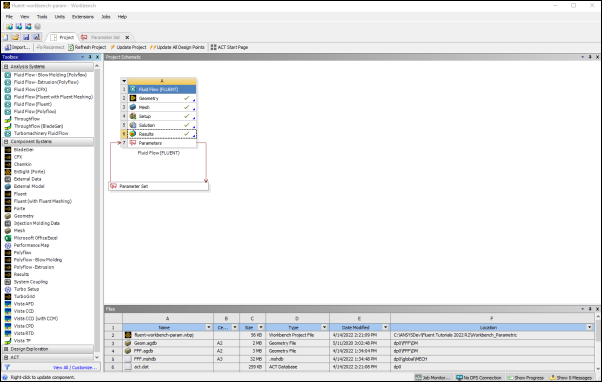
Task: Open the Type column filter dropdown
Action: [x=324, y=327]
